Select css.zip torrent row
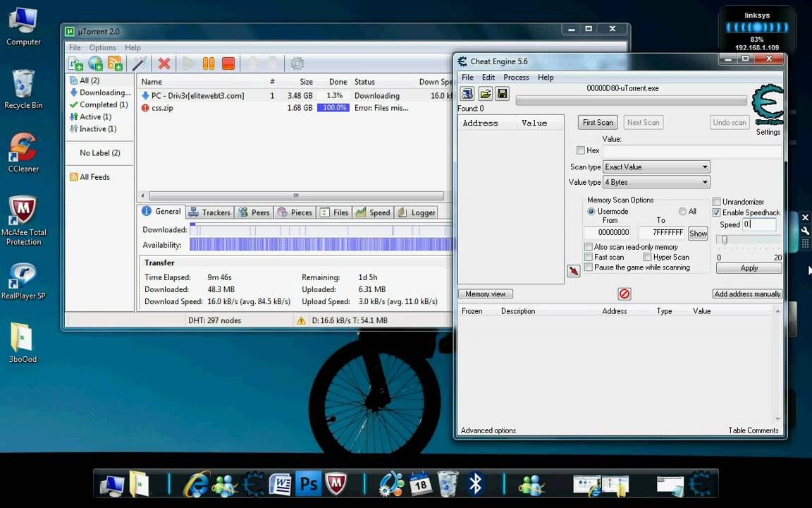 (x=295, y=108)
